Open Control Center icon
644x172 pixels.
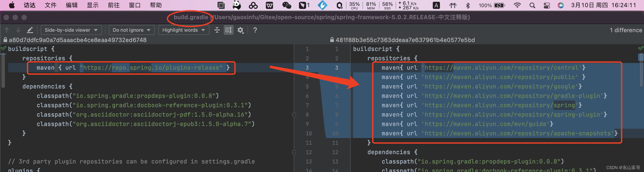coord(547,5)
